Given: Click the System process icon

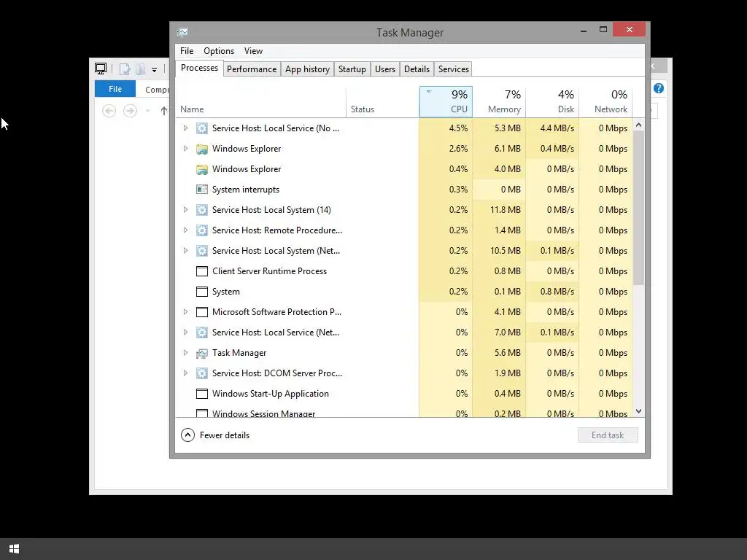Looking at the screenshot, I should coord(202,292).
